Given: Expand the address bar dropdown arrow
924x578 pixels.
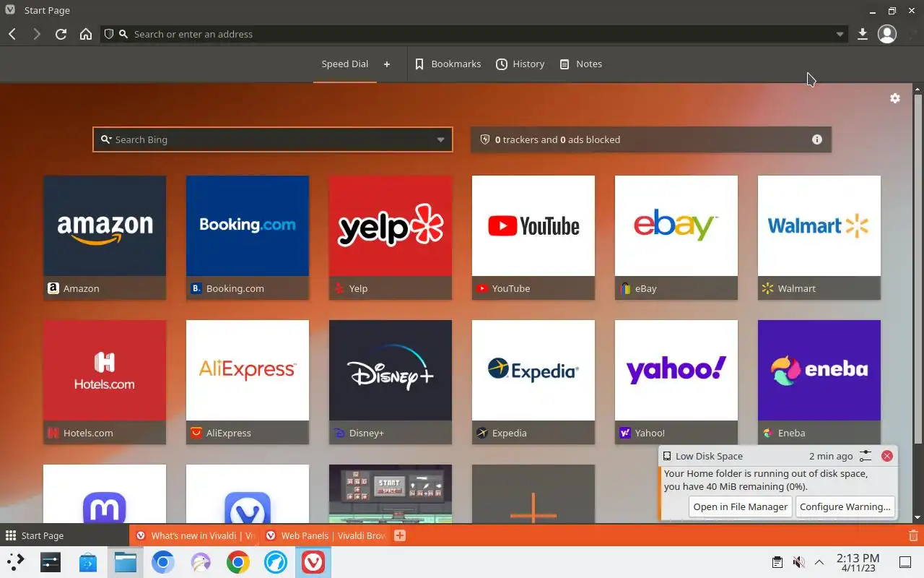Looking at the screenshot, I should pyautogui.click(x=840, y=34).
